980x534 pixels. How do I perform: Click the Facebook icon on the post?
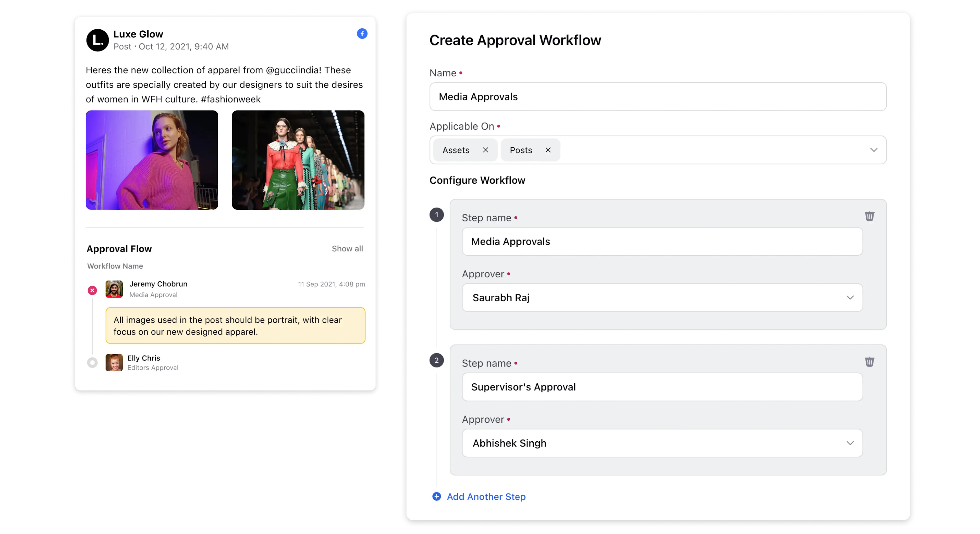pos(362,34)
